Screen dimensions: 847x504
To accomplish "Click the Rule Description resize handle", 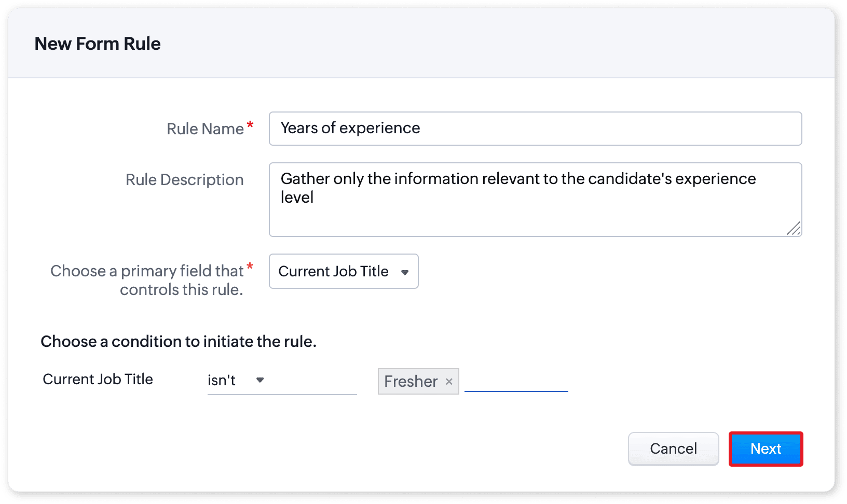I will tap(794, 229).
